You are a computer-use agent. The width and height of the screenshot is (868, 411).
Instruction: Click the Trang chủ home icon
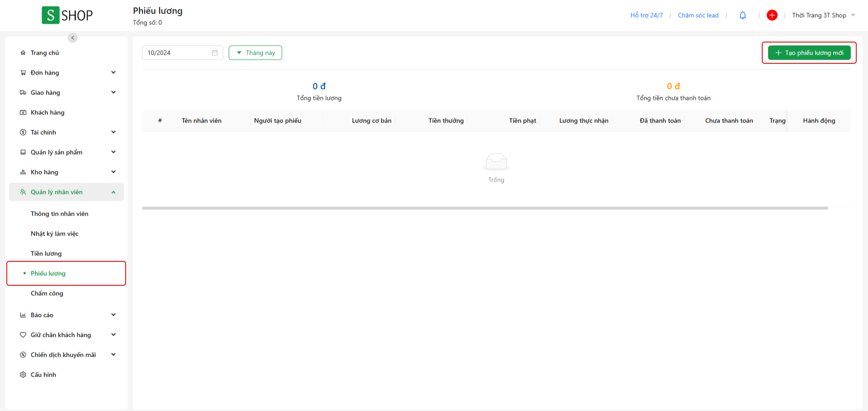(x=23, y=53)
